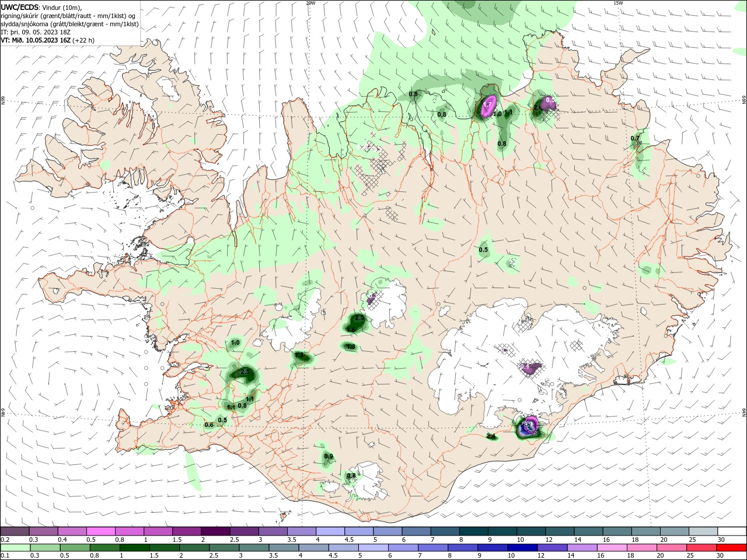
Task: Click the periwinkle 4–4.5 swatch in top legend row
Action: click(330, 531)
